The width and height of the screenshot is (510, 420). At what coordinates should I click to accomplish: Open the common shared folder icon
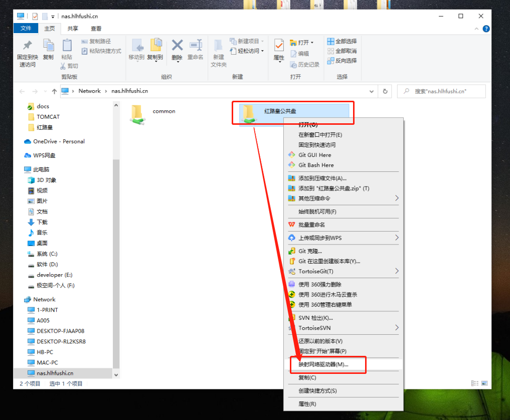[x=137, y=114]
